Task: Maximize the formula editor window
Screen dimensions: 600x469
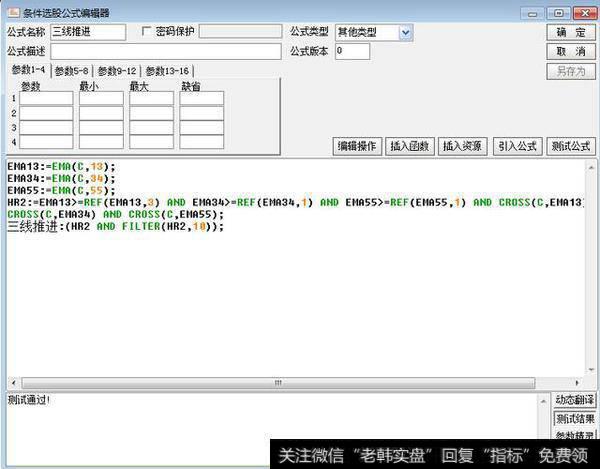Action: click(x=559, y=13)
